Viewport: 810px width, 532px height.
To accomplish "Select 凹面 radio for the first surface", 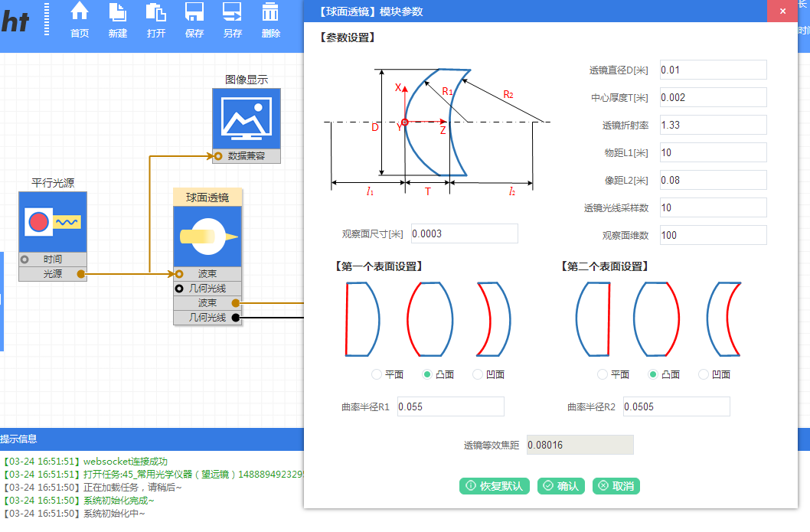I will coord(478,374).
